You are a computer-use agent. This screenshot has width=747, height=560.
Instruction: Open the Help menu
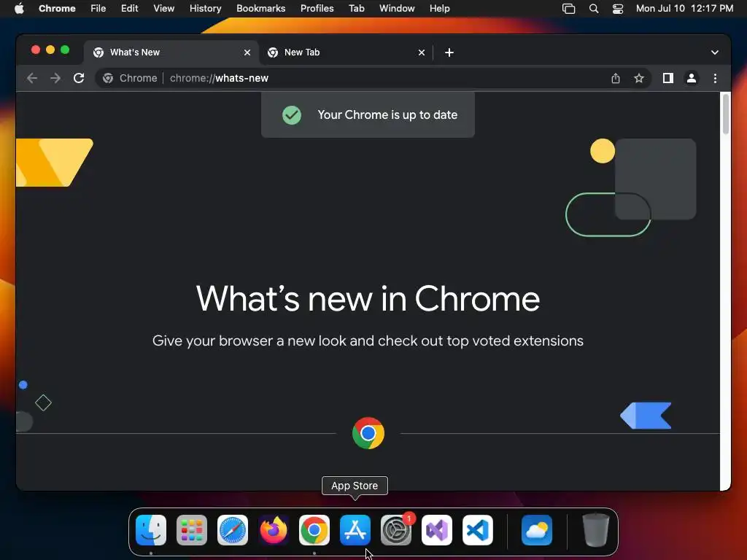tap(439, 9)
